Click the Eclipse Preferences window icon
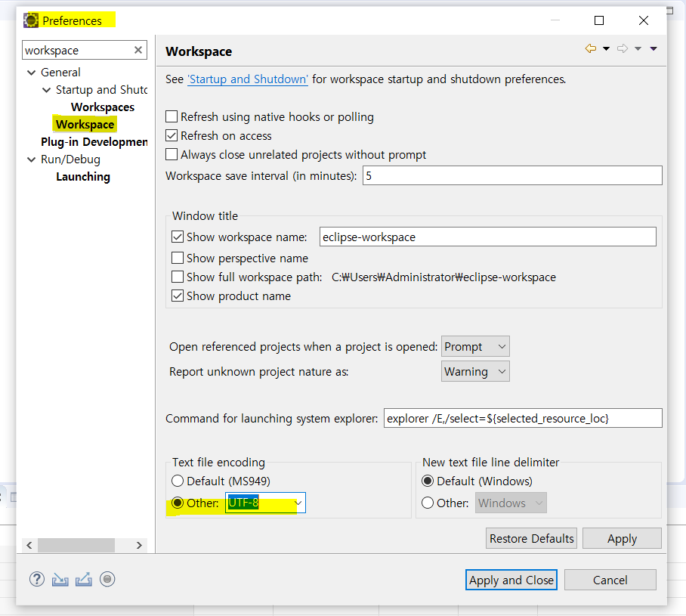Image resolution: width=686 pixels, height=616 pixels. [x=31, y=20]
